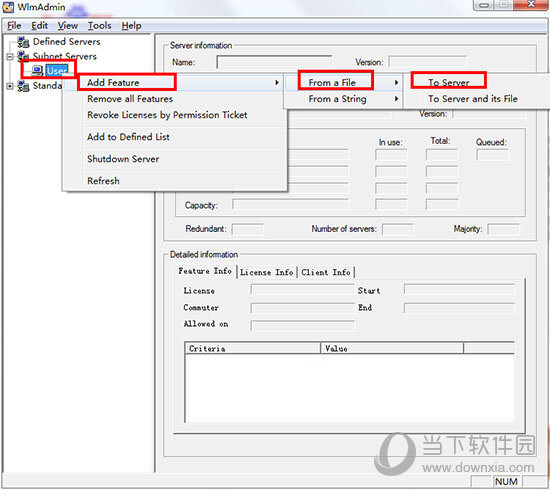Screen dimensions: 550x490
Task: Click the Queued field
Action: (492, 155)
